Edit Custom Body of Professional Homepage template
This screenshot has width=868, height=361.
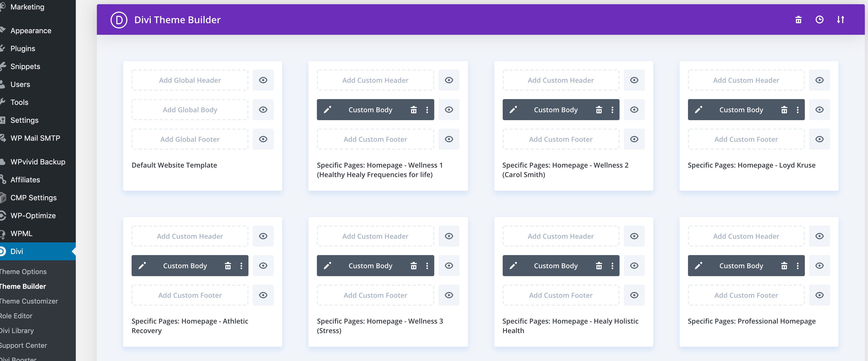[698, 266]
